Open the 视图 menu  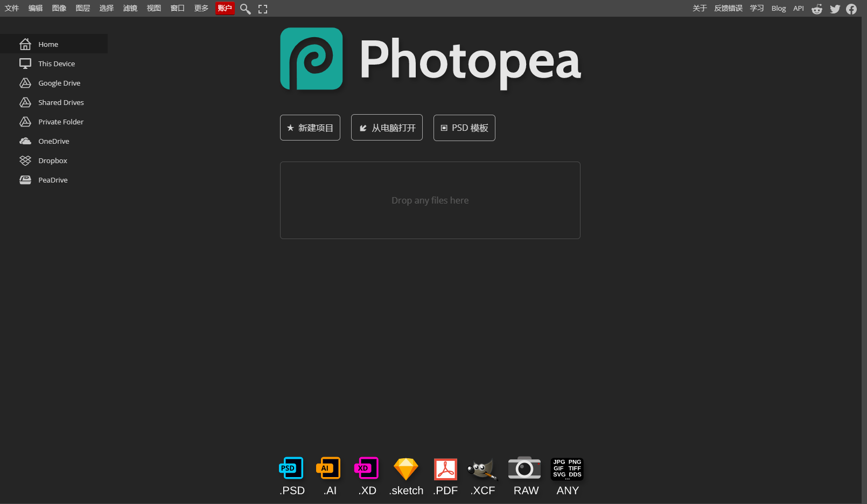(154, 8)
